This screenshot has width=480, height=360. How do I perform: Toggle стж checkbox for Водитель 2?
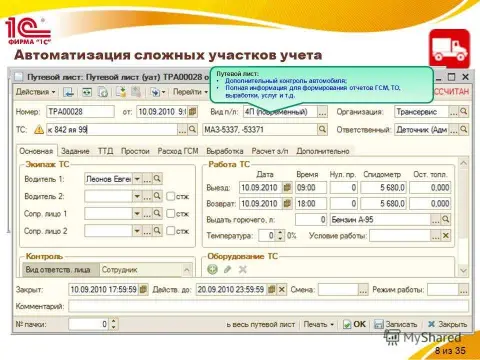pyautogui.click(x=170, y=196)
